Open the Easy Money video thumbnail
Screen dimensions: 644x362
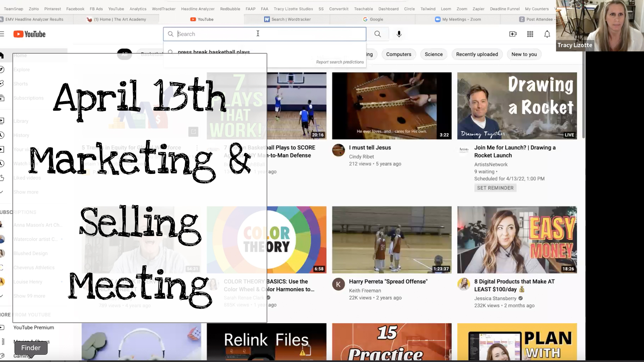[517, 240]
